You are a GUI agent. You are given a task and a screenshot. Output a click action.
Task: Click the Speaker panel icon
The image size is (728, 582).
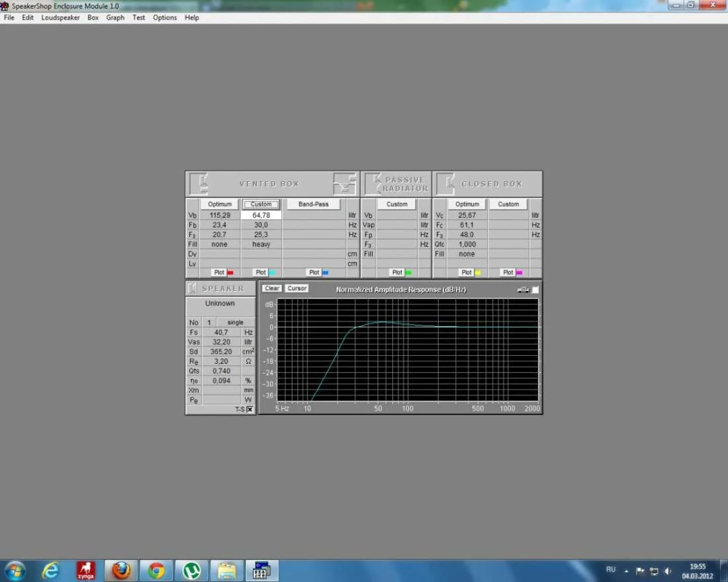pos(193,288)
